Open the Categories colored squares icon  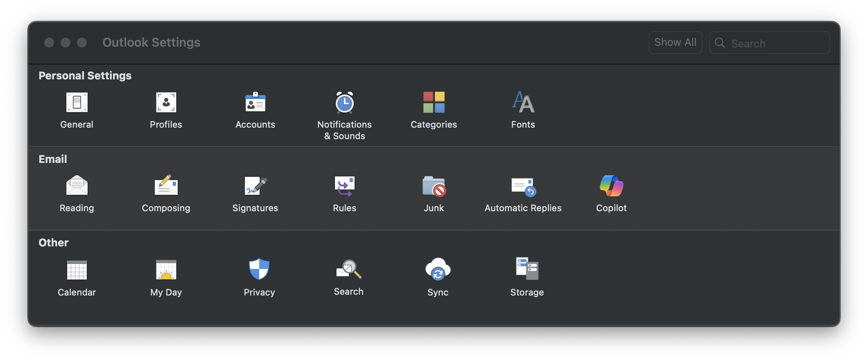(434, 102)
